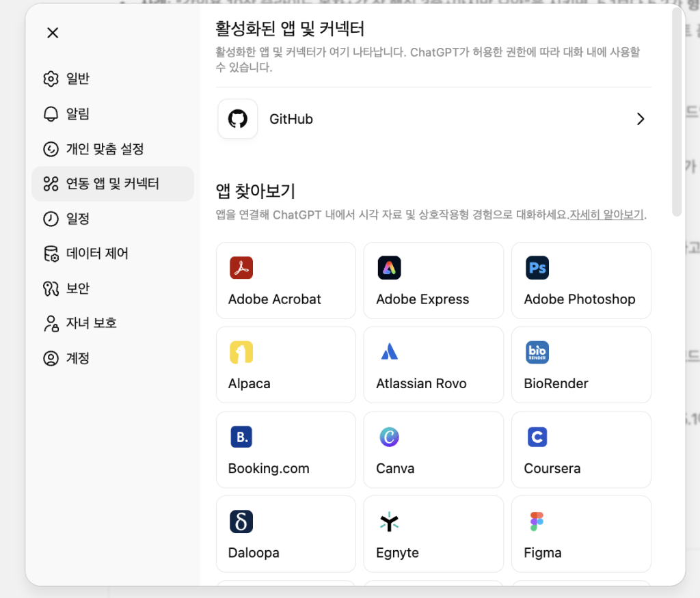700x598 pixels.
Task: Click the gear icon next to 일반
Action: click(51, 79)
